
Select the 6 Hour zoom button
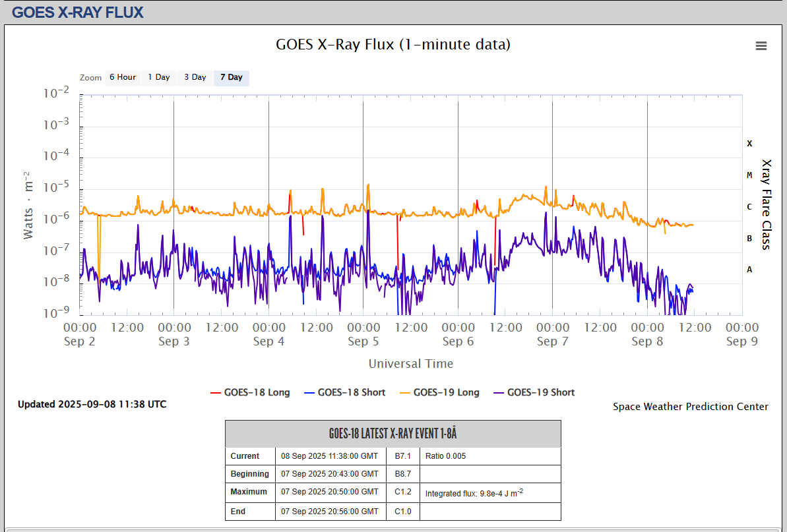[x=122, y=77]
